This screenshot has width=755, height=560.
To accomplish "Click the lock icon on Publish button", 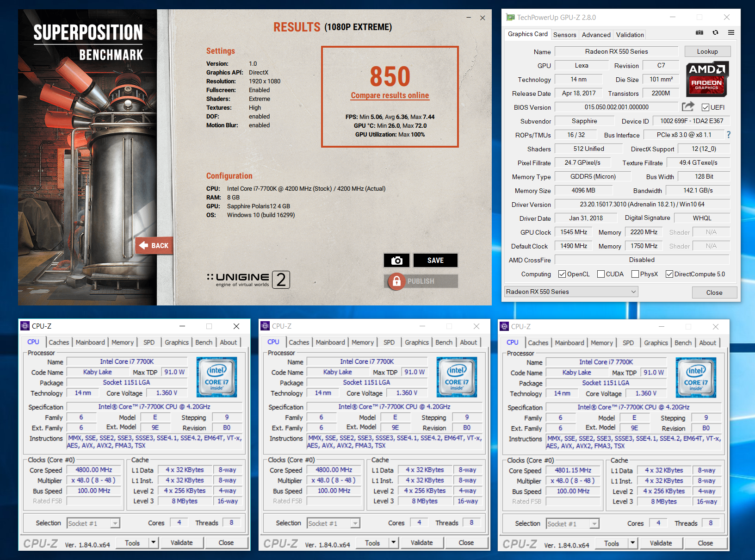I will point(396,281).
